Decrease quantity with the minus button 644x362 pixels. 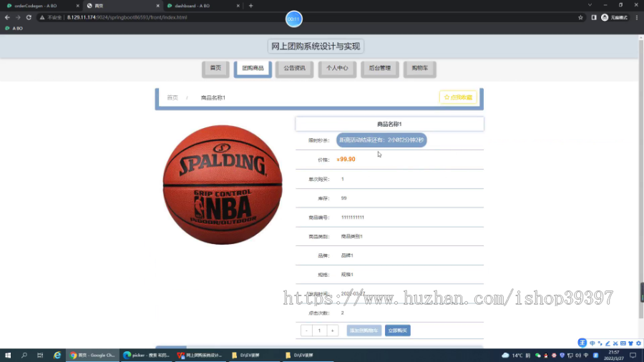(306, 331)
